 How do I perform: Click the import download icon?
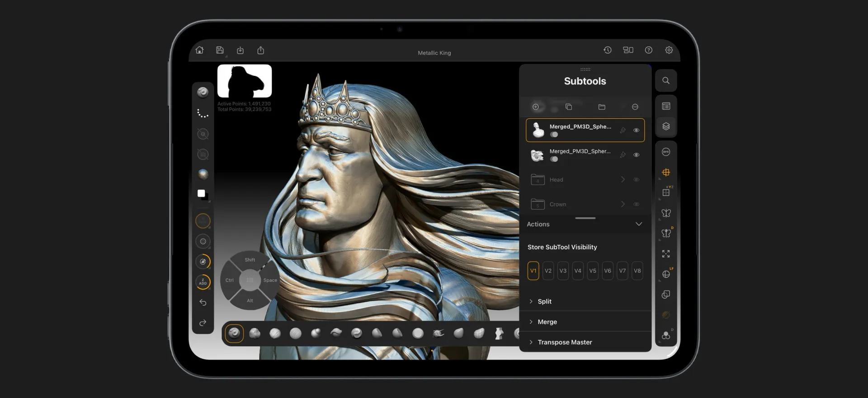point(240,50)
